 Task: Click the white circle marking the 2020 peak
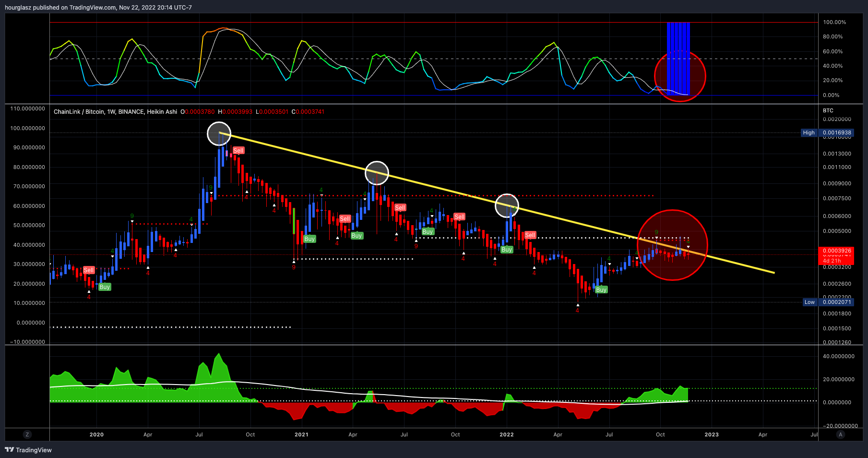coord(219,133)
